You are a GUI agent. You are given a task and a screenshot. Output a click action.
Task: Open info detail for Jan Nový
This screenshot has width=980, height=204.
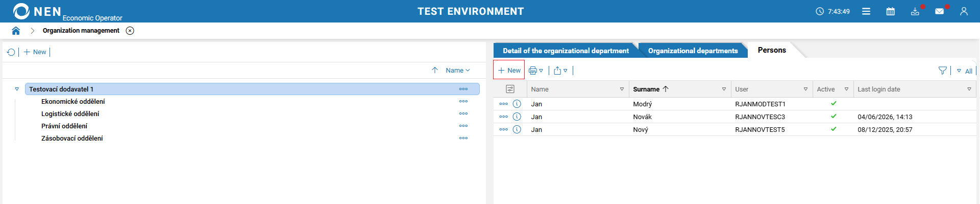tap(517, 129)
